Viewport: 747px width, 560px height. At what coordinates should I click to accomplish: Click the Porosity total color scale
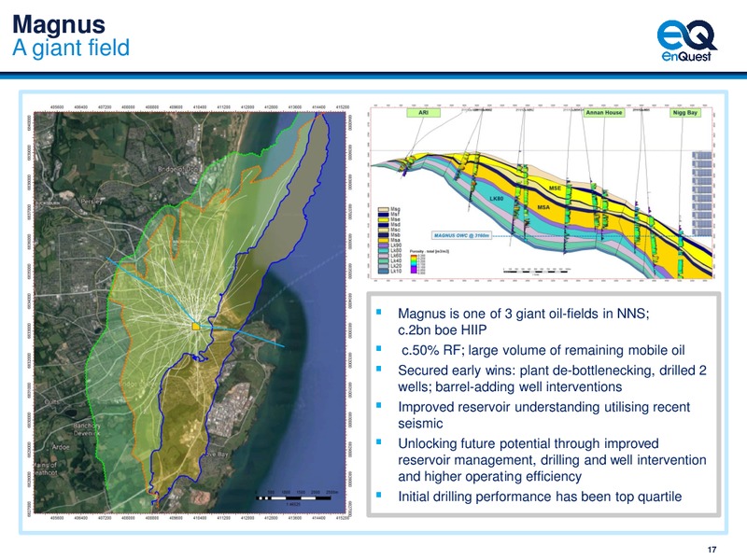point(414,264)
